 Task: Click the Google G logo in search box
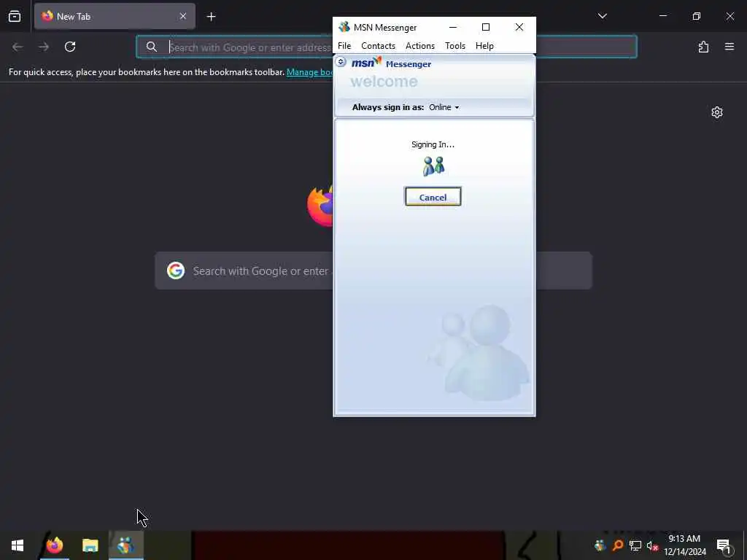click(176, 271)
